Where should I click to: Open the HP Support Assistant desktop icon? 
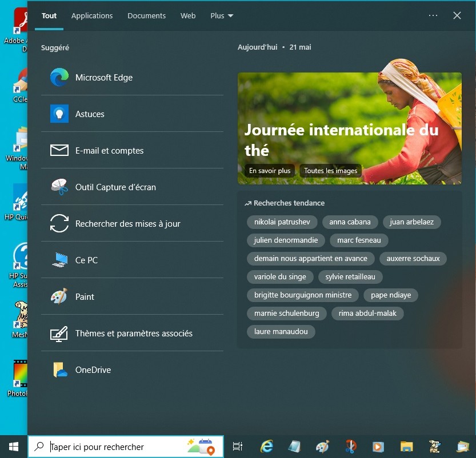click(x=18, y=265)
